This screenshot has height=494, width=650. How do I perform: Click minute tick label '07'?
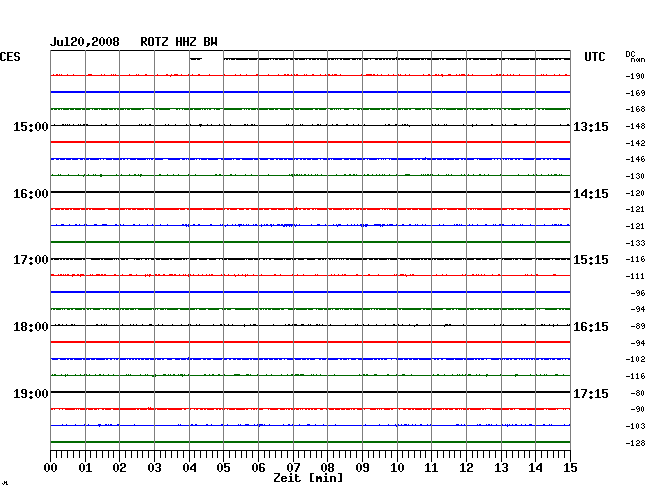(293, 468)
